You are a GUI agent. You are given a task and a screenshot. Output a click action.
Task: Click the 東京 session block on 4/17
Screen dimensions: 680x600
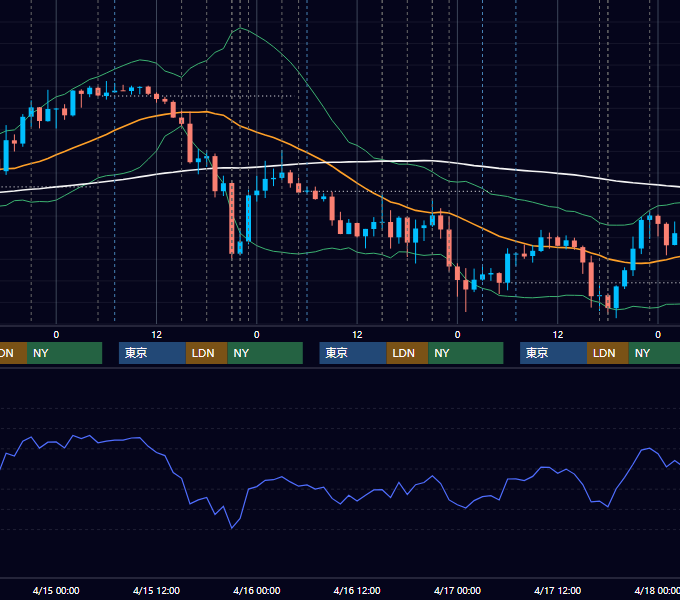(x=553, y=353)
